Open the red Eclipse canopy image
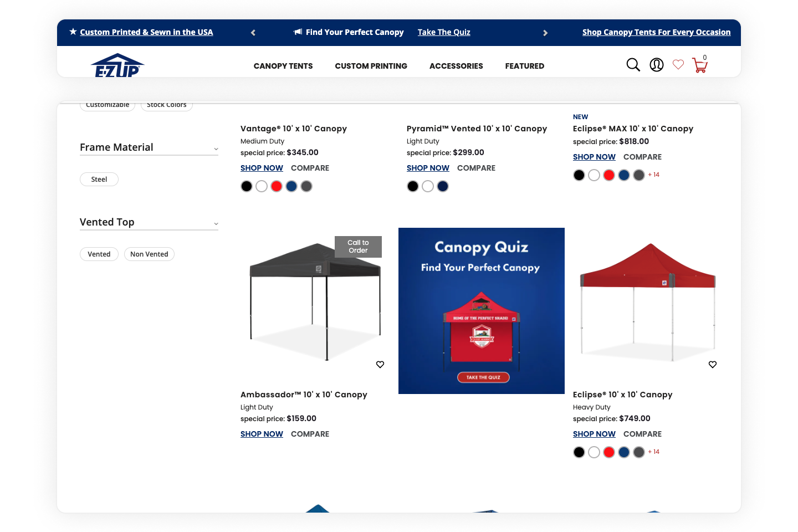Viewport: 798px width, 532px height. click(x=648, y=302)
